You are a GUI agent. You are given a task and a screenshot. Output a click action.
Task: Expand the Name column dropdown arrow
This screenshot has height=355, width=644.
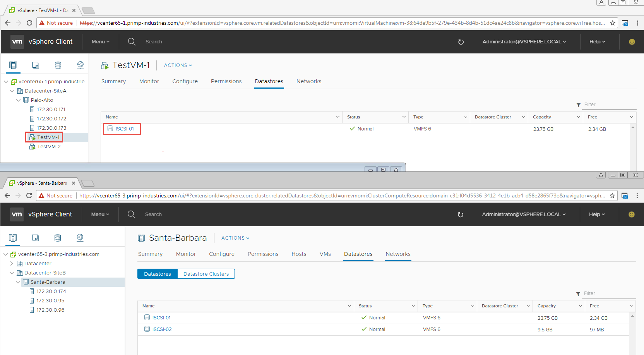[x=337, y=117]
